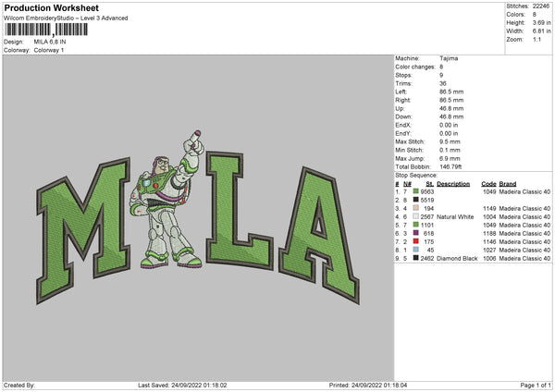Click thread code 1004
The height and width of the screenshot is (392, 555).
(x=489, y=217)
